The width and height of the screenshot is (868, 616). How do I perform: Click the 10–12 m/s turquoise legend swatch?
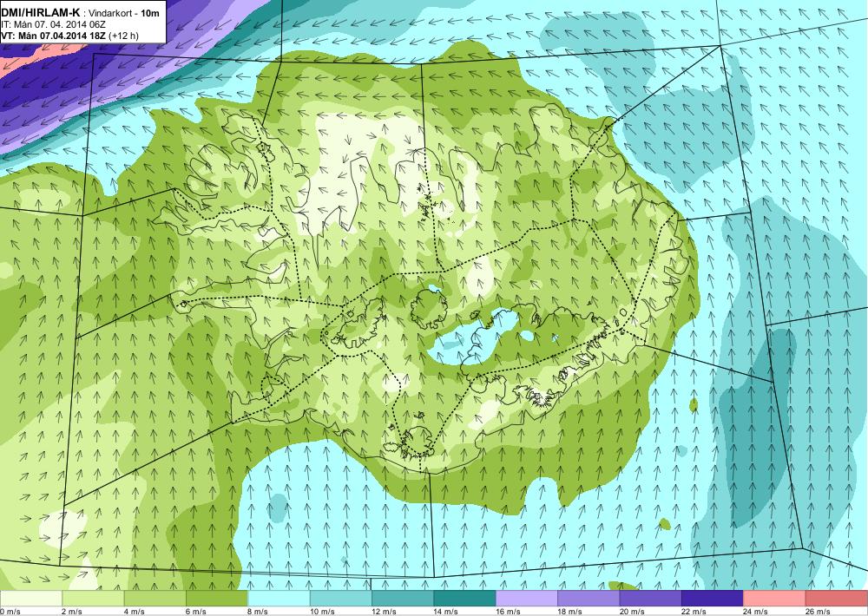click(341, 599)
